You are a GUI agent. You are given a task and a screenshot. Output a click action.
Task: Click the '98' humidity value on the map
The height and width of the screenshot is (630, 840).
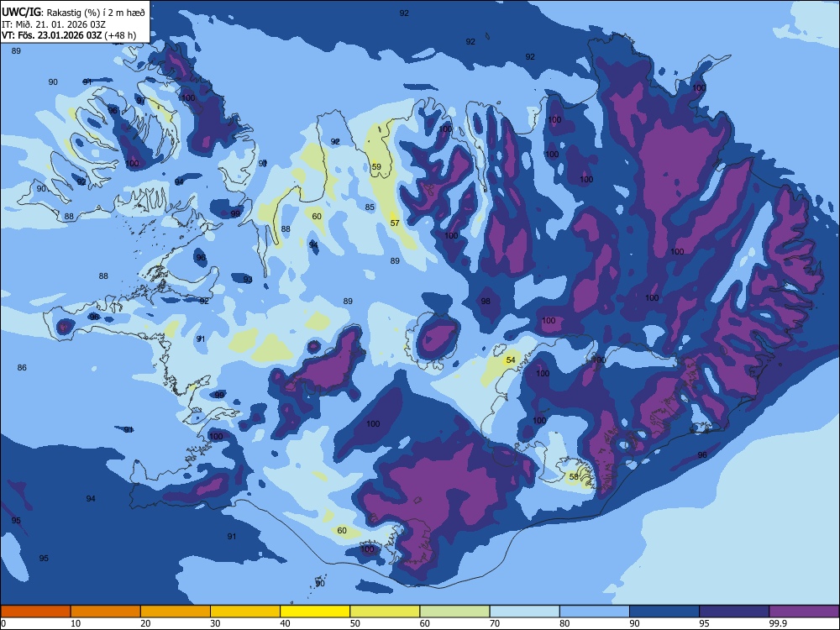pos(486,301)
